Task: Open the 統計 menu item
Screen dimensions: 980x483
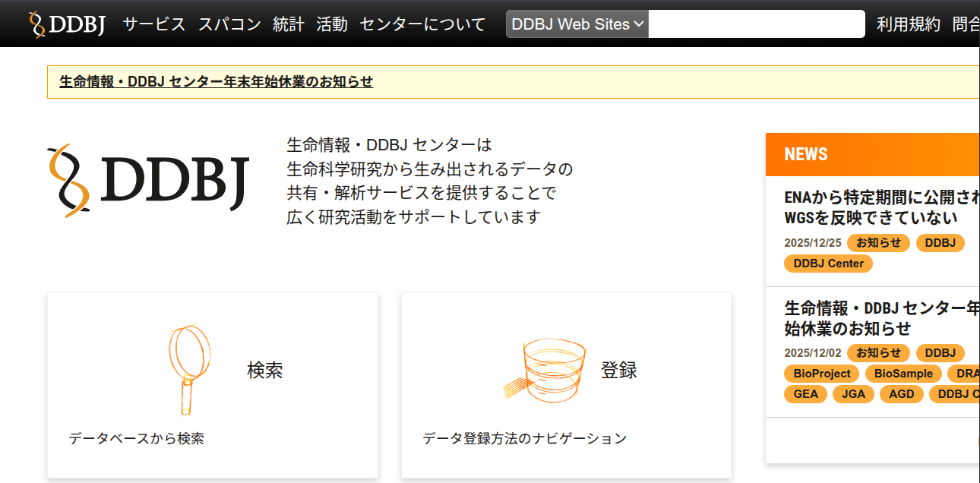Action: coord(289,24)
